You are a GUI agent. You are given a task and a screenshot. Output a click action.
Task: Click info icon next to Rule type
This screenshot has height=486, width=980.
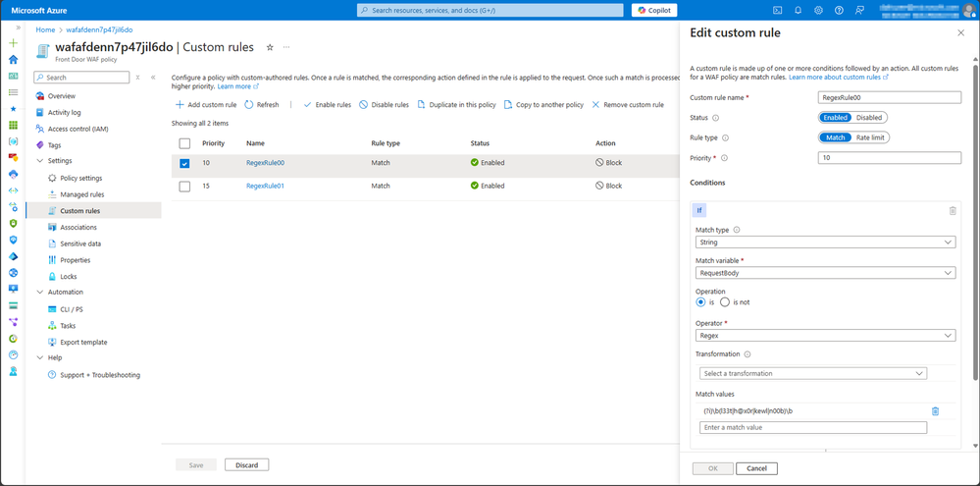point(725,137)
